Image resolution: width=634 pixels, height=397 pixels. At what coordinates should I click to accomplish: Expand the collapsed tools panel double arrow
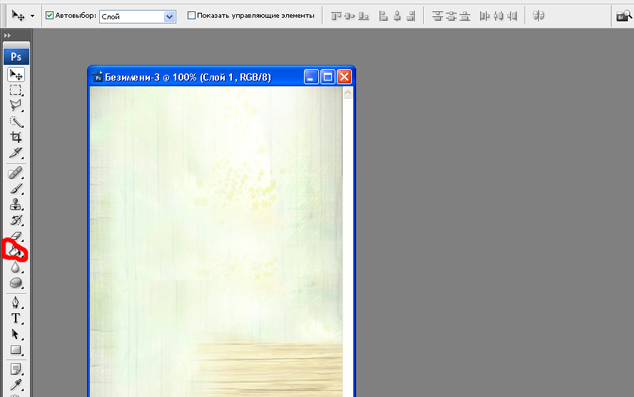click(x=7, y=36)
